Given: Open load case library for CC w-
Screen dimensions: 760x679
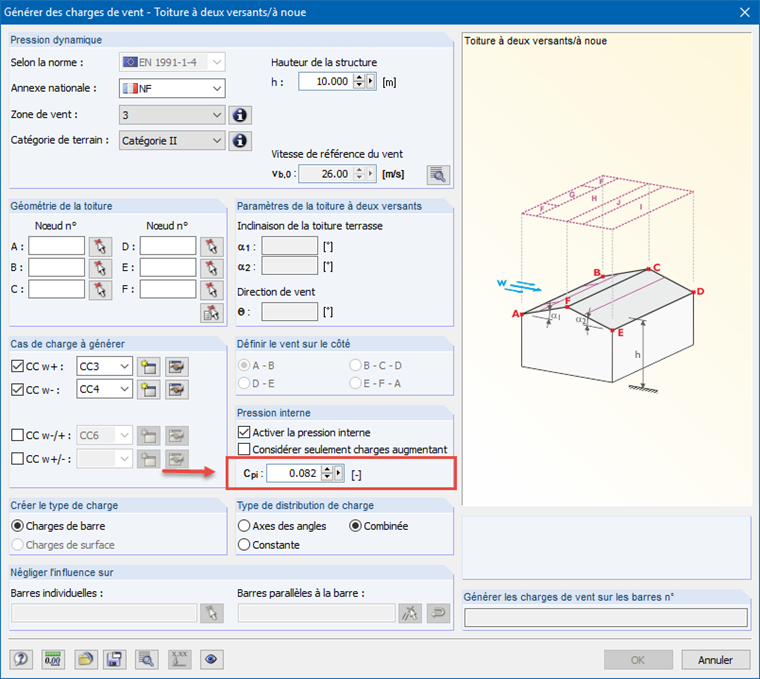Looking at the screenshot, I should (x=176, y=390).
